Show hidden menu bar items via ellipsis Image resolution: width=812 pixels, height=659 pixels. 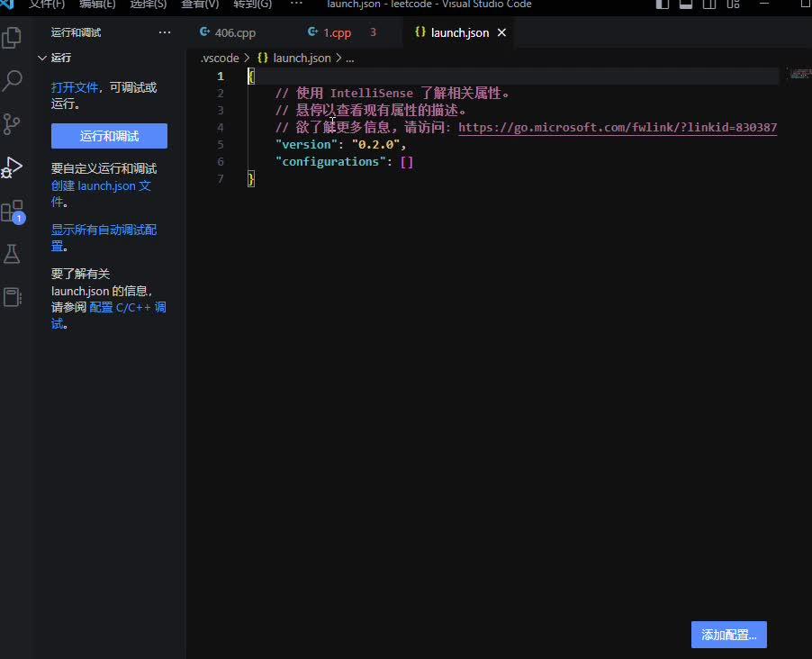[296, 4]
